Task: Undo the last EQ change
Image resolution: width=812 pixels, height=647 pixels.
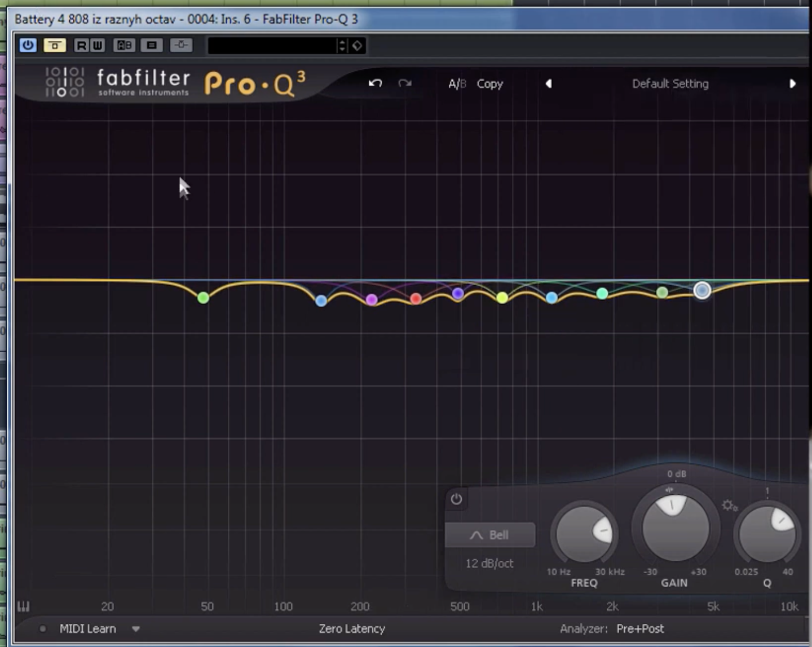Action: [x=376, y=83]
